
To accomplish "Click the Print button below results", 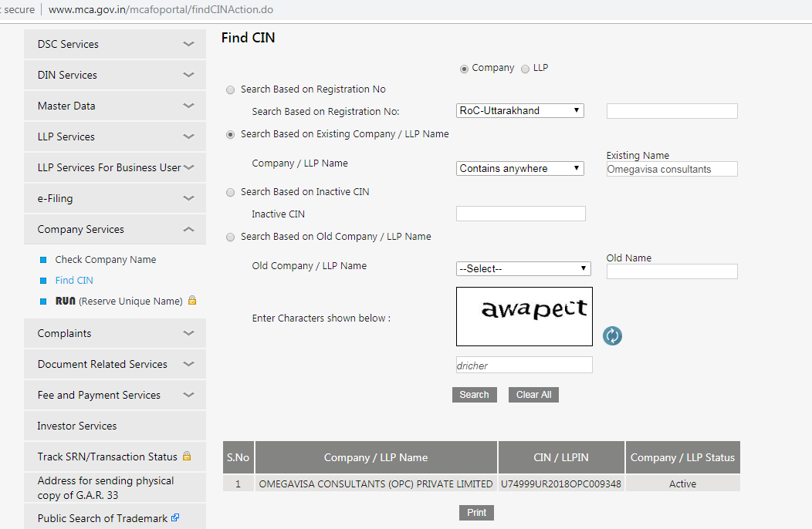I will (476, 513).
